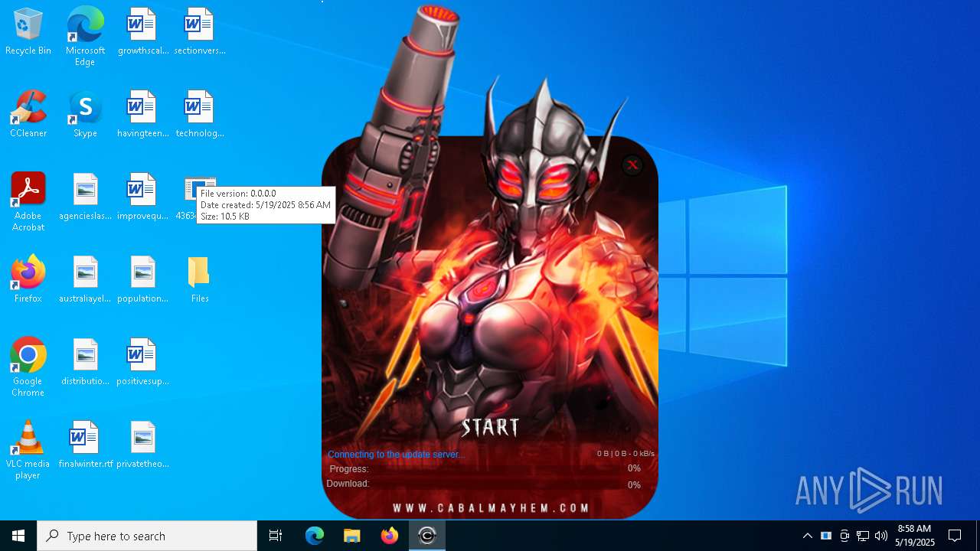Viewport: 980px width, 551px height.
Task: Open the Skype desktop shortcut
Action: click(x=85, y=114)
